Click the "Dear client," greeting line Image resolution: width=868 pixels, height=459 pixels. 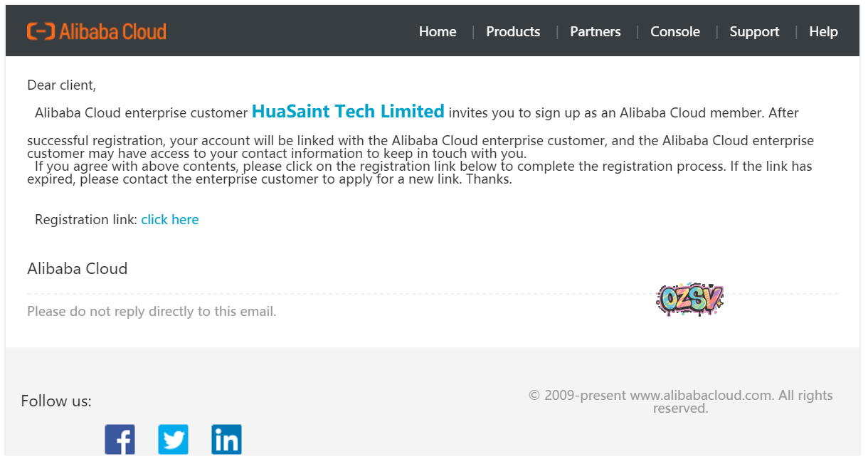[x=61, y=85]
